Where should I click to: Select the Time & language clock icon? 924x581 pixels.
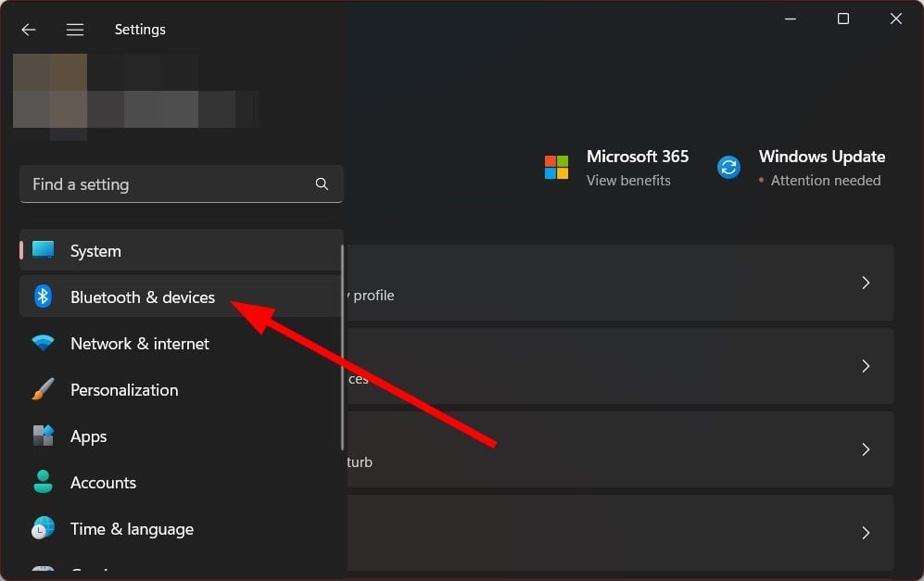[x=43, y=528]
